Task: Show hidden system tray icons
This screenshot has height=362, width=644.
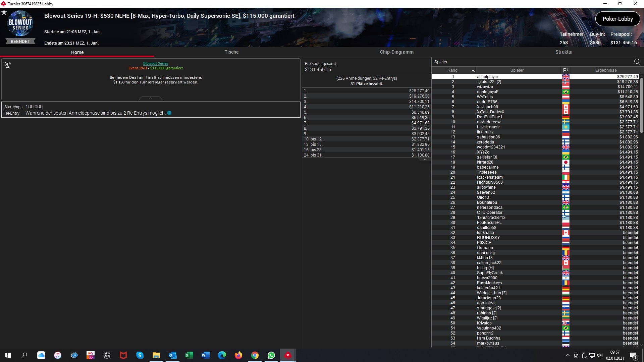Action: tap(568, 355)
